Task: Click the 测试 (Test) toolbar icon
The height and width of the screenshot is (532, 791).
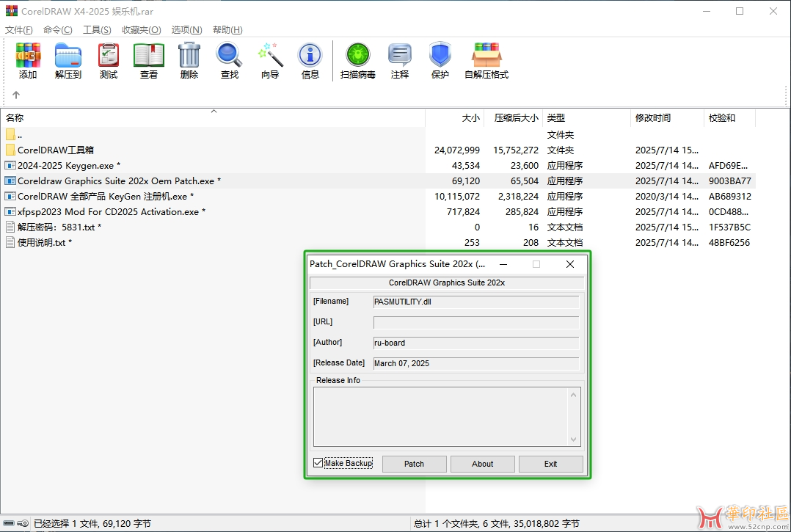Action: pyautogui.click(x=109, y=55)
